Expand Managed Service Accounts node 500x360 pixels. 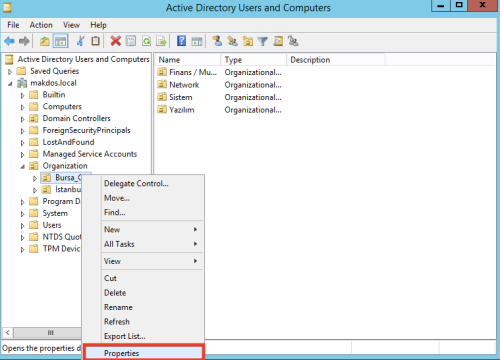(22, 155)
